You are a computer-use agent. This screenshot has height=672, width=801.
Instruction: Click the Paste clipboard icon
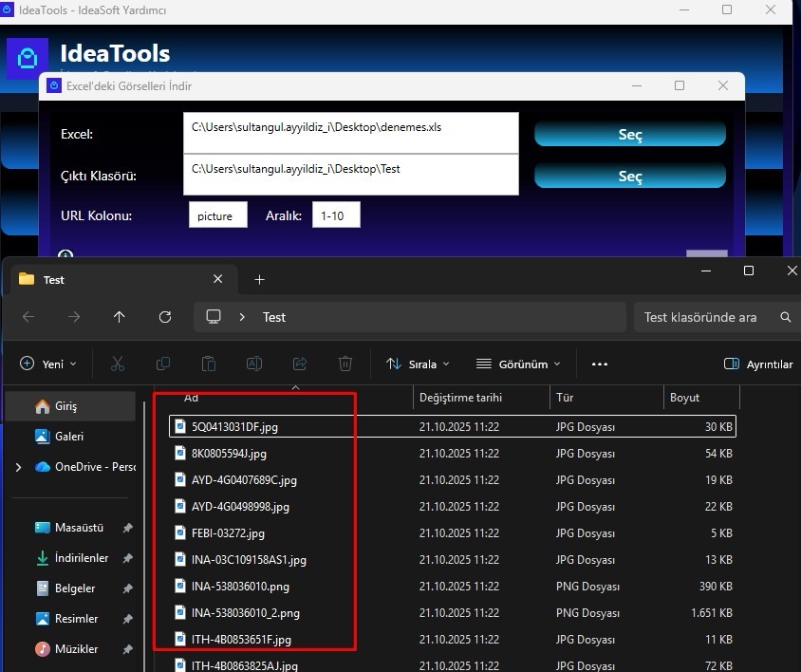(209, 364)
